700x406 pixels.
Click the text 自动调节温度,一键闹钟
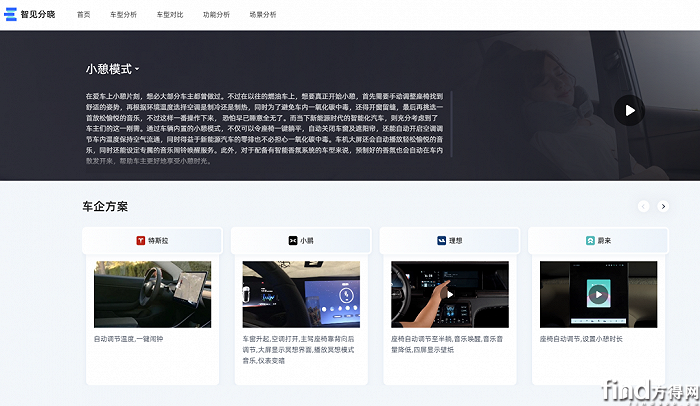click(129, 339)
